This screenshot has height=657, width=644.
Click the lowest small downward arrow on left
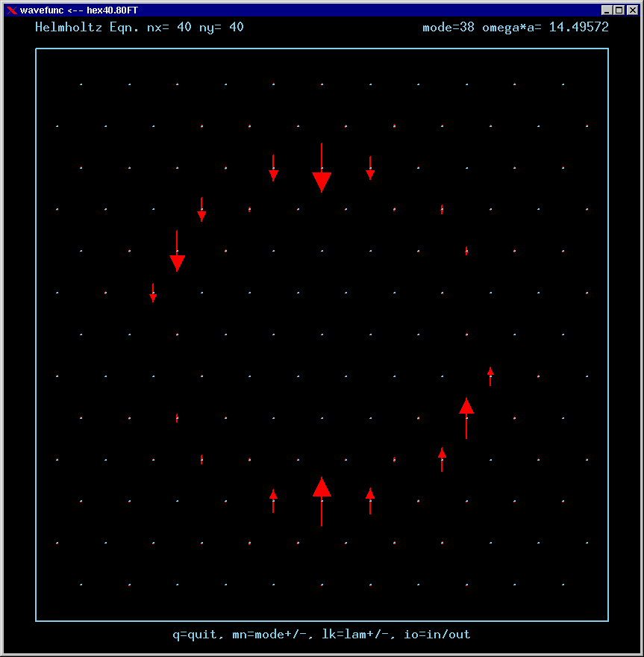click(x=153, y=293)
